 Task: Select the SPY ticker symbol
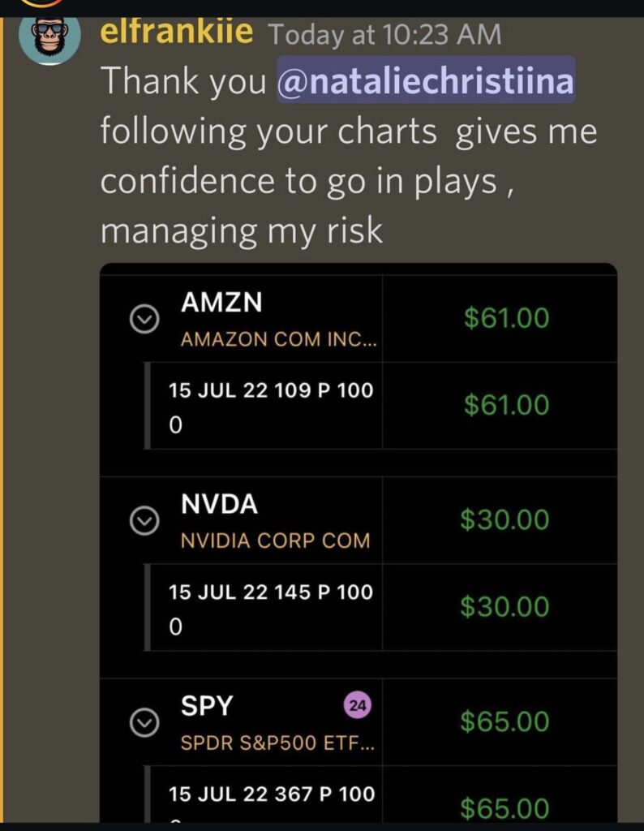(207, 705)
